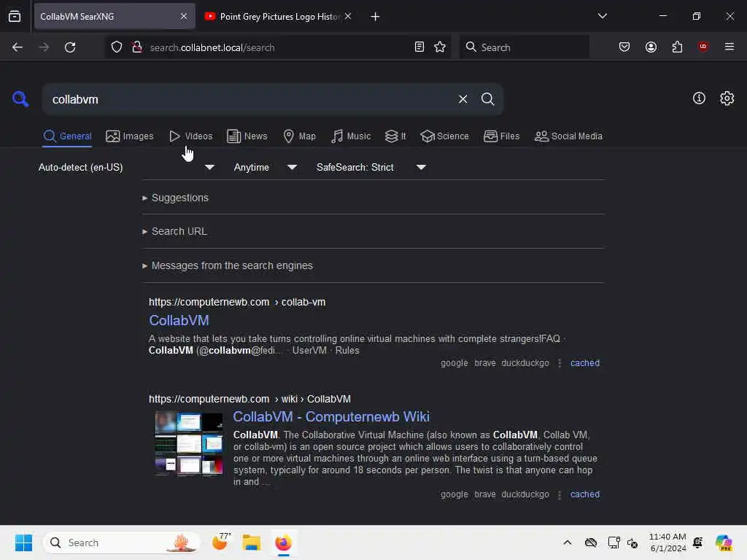Open a new browser tab
Image resolution: width=747 pixels, height=560 pixels.
pyautogui.click(x=376, y=17)
